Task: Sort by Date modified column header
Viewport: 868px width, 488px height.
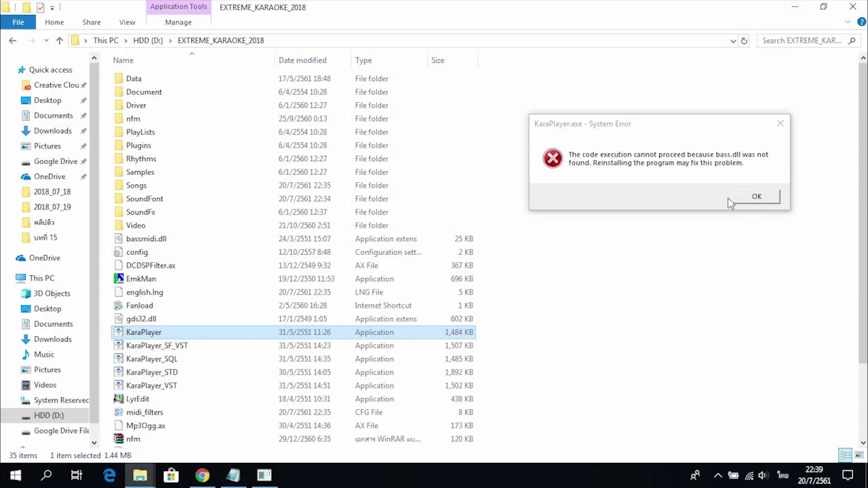Action: point(302,60)
